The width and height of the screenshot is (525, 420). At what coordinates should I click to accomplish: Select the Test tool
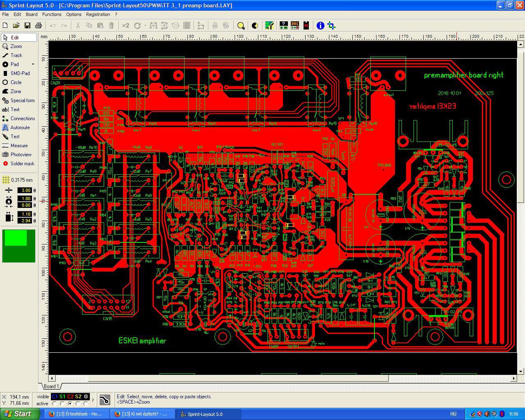point(19,137)
